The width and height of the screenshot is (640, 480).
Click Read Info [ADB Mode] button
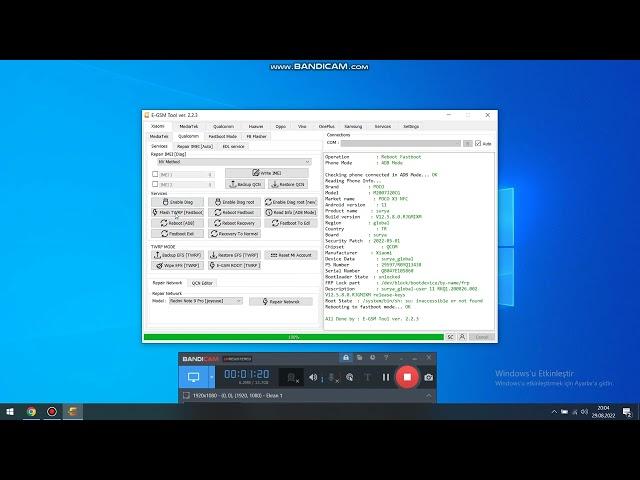pyautogui.click(x=291, y=213)
